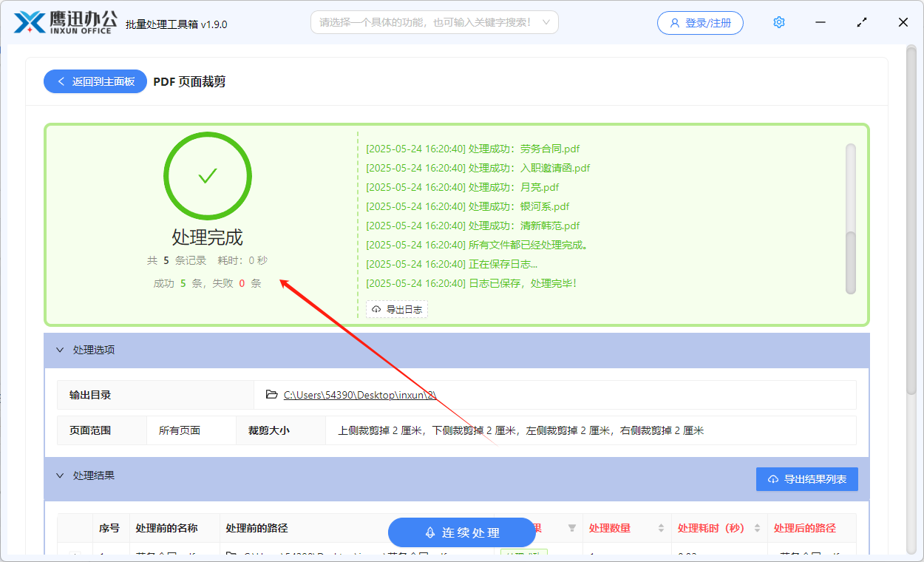
Task: Click the 登录/注册 account button
Action: click(699, 22)
